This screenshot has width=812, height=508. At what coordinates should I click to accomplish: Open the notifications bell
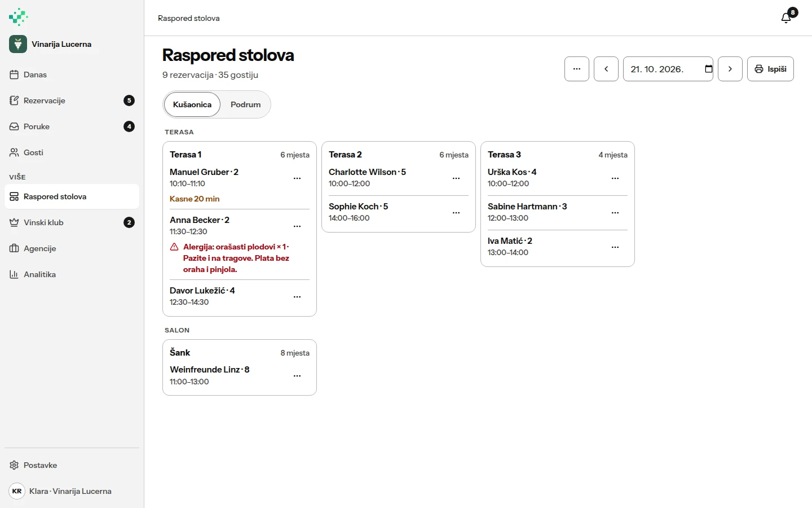786,18
